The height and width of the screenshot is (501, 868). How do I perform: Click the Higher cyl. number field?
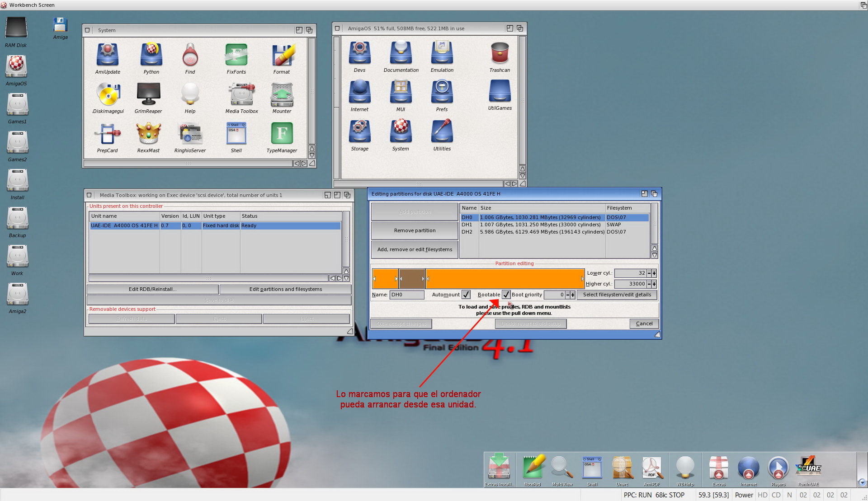(x=630, y=284)
